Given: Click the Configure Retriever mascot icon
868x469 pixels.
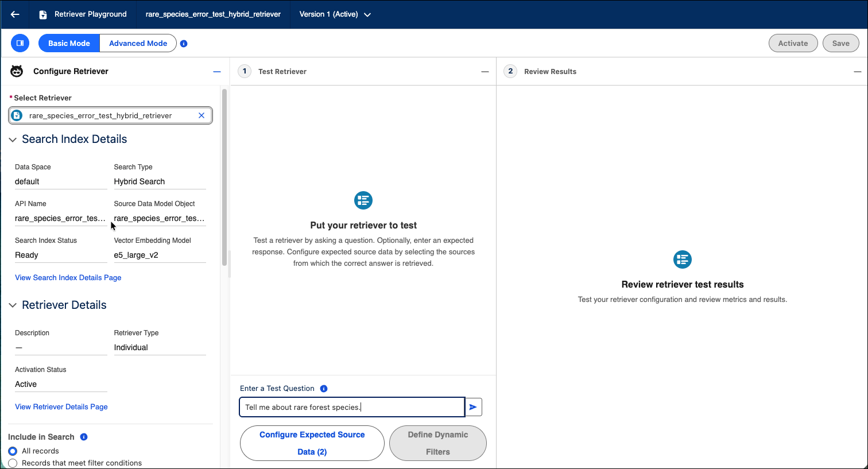Looking at the screenshot, I should click(17, 71).
